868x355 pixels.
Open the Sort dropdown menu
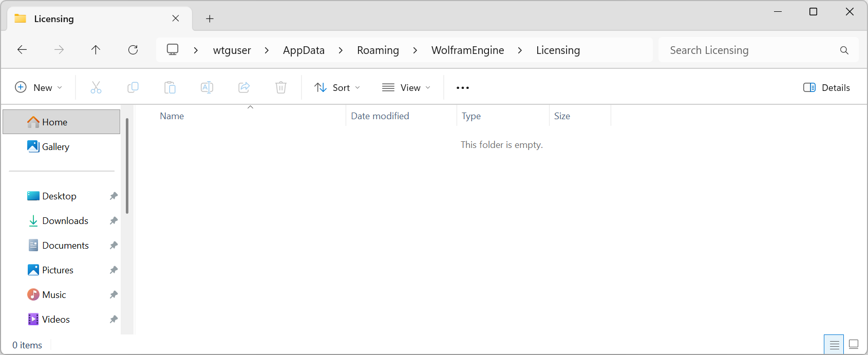337,87
